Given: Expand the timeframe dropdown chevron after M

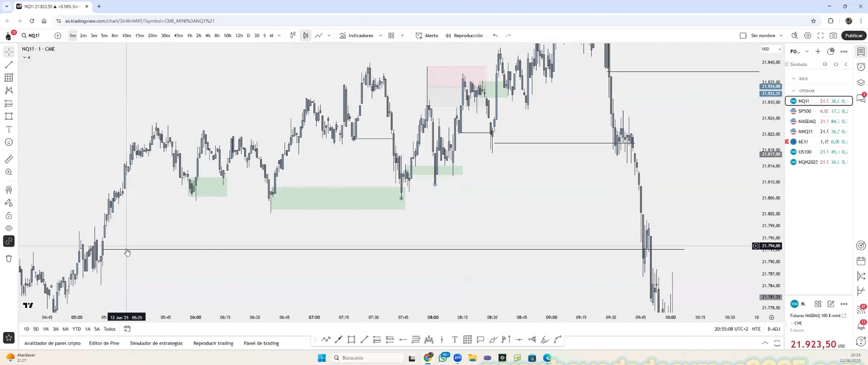Looking at the screenshot, I should tap(279, 35).
